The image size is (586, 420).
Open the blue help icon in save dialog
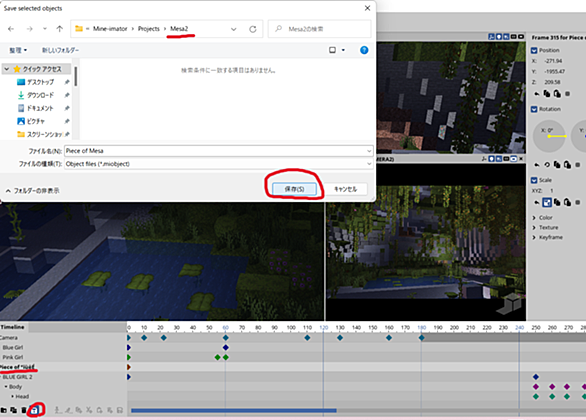(364, 50)
